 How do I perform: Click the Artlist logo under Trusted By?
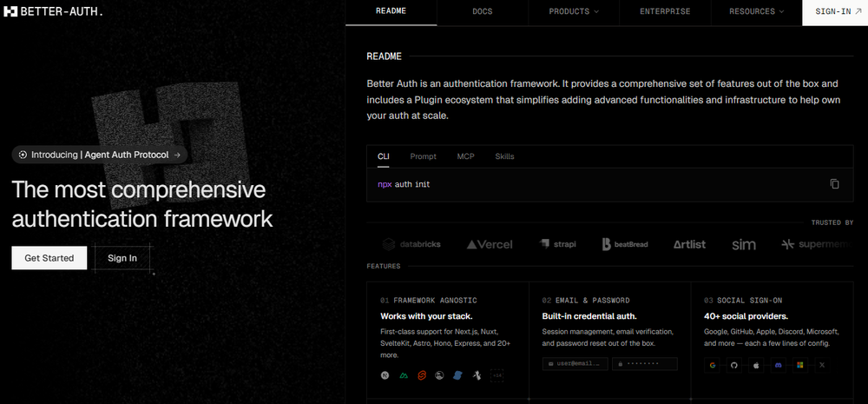(689, 244)
